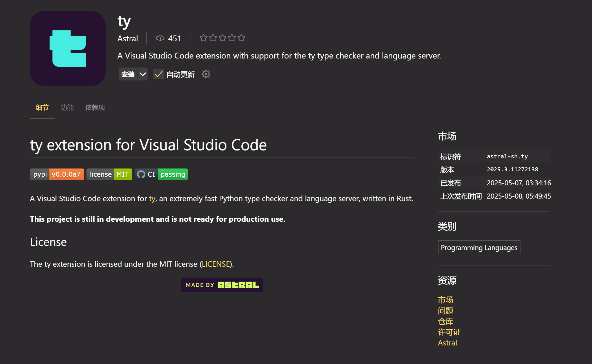Click the header extension description sentence
The image size is (592, 364).
coord(279,56)
